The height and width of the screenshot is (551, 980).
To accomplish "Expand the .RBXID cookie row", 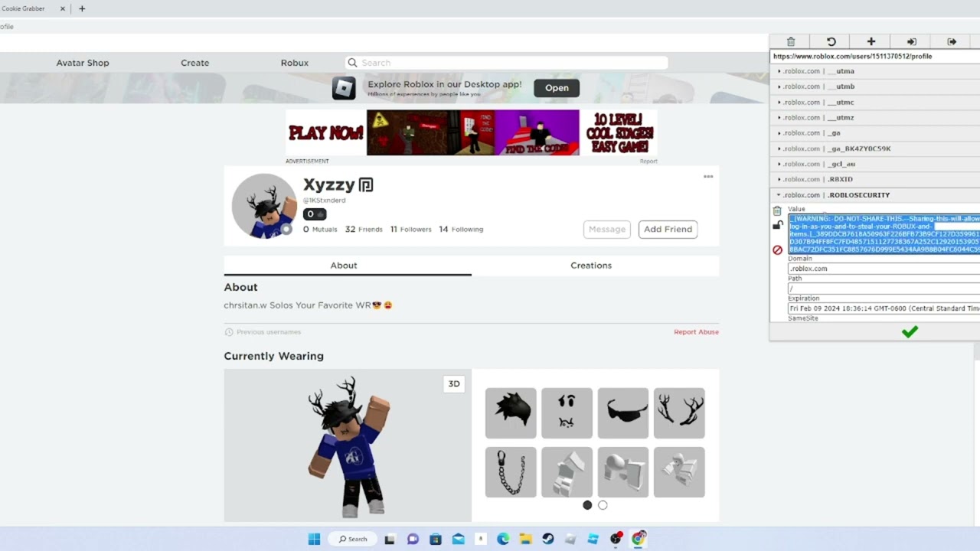I will click(x=874, y=179).
